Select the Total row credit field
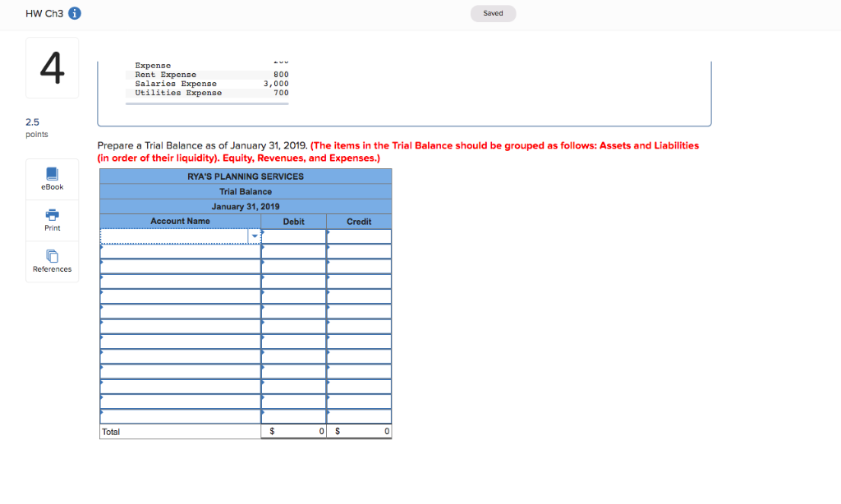The height and width of the screenshot is (504, 841). (359, 430)
